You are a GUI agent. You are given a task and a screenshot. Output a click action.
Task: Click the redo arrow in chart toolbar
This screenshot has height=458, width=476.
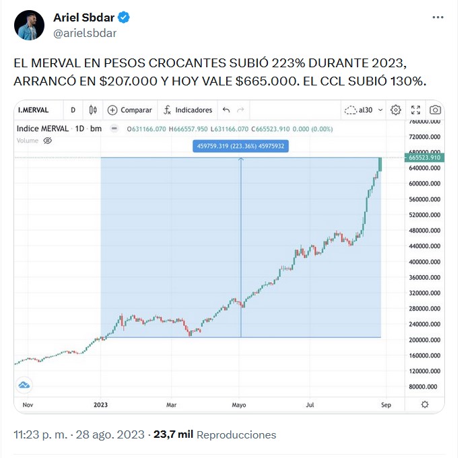240,110
